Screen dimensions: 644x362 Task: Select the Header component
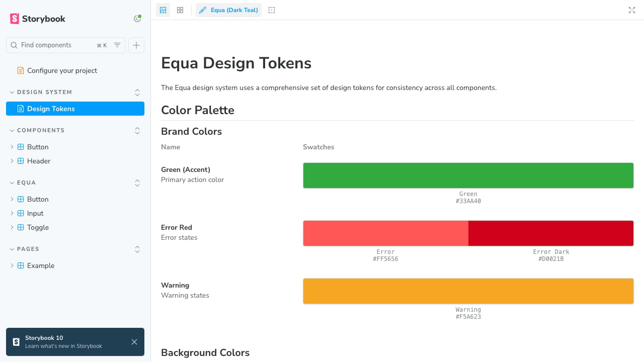pos(75,161)
